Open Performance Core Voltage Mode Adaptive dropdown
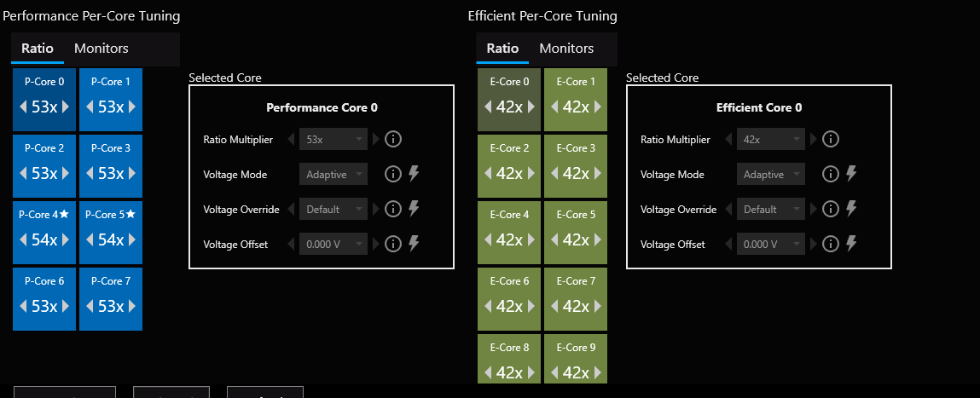Screen dimensions: 980x398 333,175
